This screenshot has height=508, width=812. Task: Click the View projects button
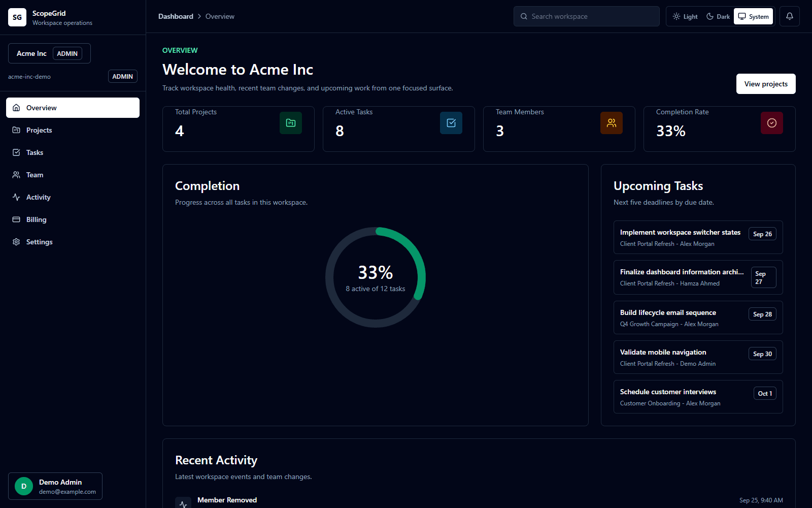click(766, 84)
